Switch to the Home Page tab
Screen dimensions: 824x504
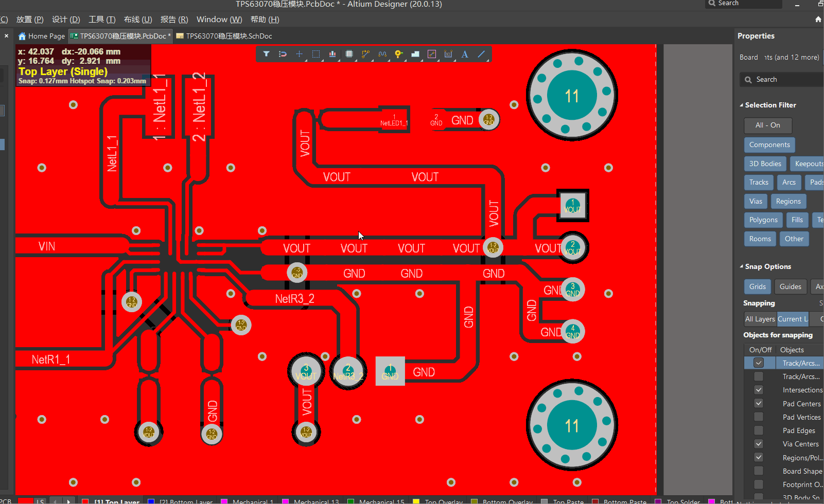point(42,36)
